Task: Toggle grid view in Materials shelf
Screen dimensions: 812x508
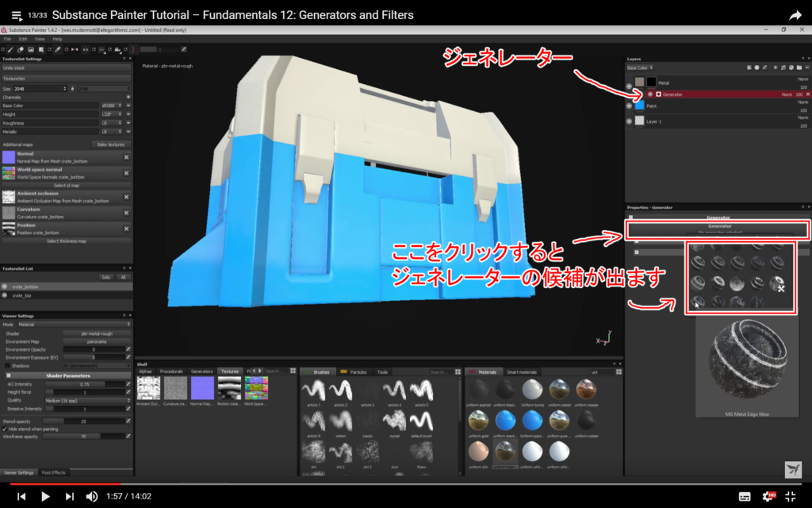Action: (619, 371)
